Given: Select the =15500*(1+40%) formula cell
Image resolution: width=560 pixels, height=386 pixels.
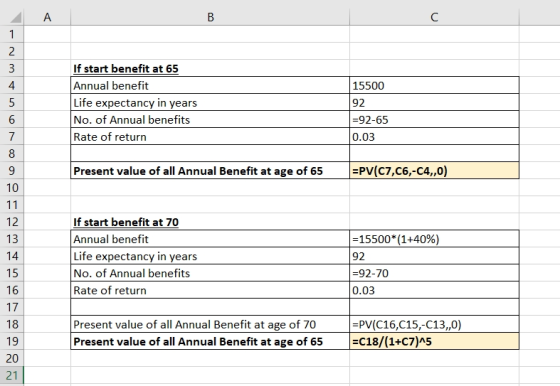Looking at the screenshot, I should 434,239.
